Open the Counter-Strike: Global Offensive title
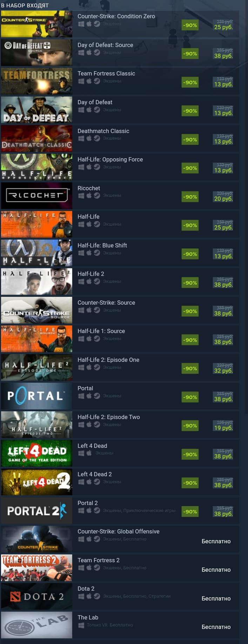The image size is (248, 644). (119, 531)
